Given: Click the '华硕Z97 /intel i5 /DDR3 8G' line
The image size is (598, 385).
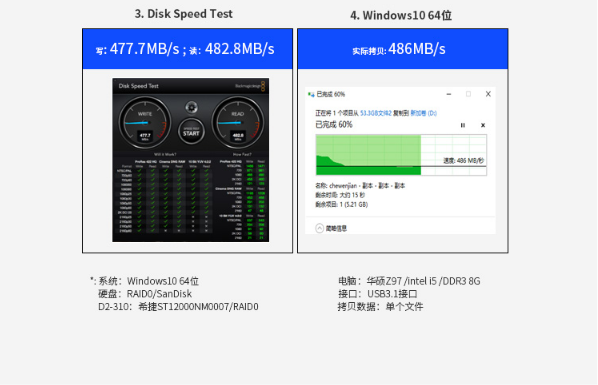Looking at the screenshot, I should pyautogui.click(x=409, y=281).
